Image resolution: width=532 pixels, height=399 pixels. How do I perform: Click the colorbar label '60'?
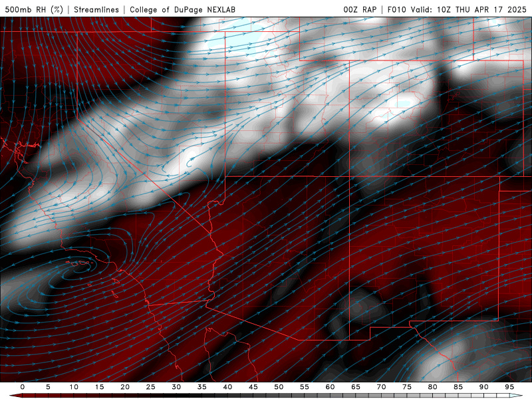(x=330, y=387)
